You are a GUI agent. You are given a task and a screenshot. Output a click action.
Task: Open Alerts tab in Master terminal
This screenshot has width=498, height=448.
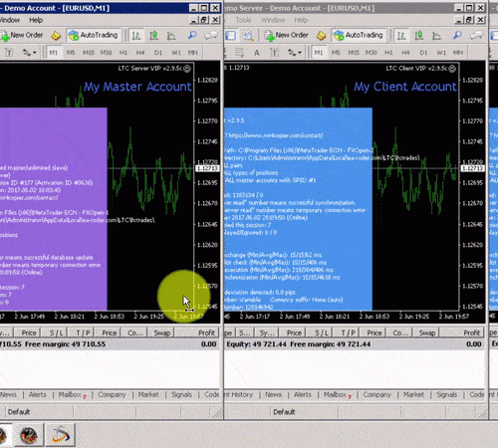[x=38, y=395]
